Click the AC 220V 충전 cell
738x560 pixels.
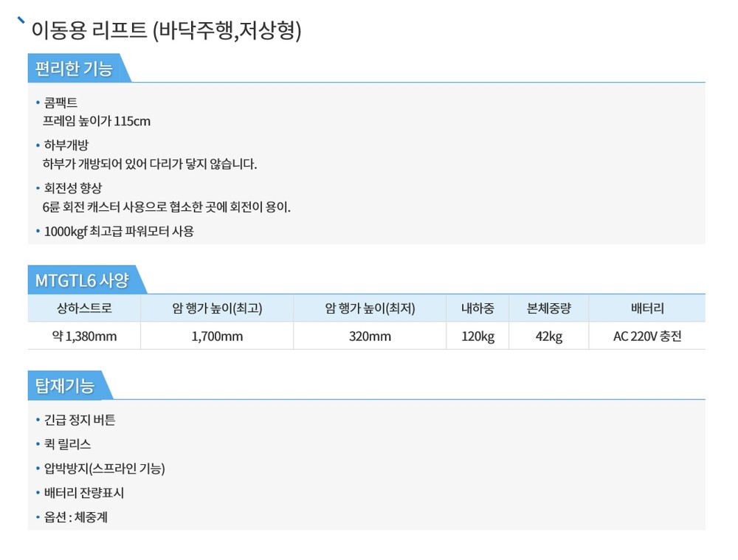pos(647,336)
